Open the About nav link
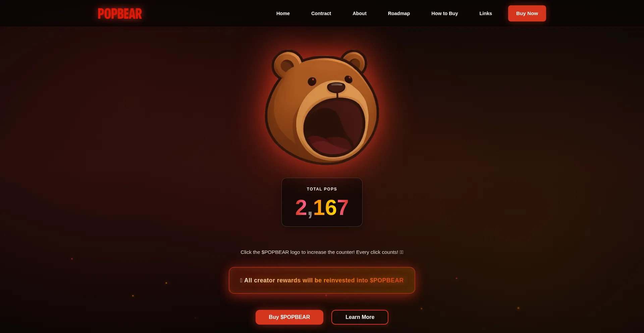Image resolution: width=644 pixels, height=333 pixels. [360, 13]
